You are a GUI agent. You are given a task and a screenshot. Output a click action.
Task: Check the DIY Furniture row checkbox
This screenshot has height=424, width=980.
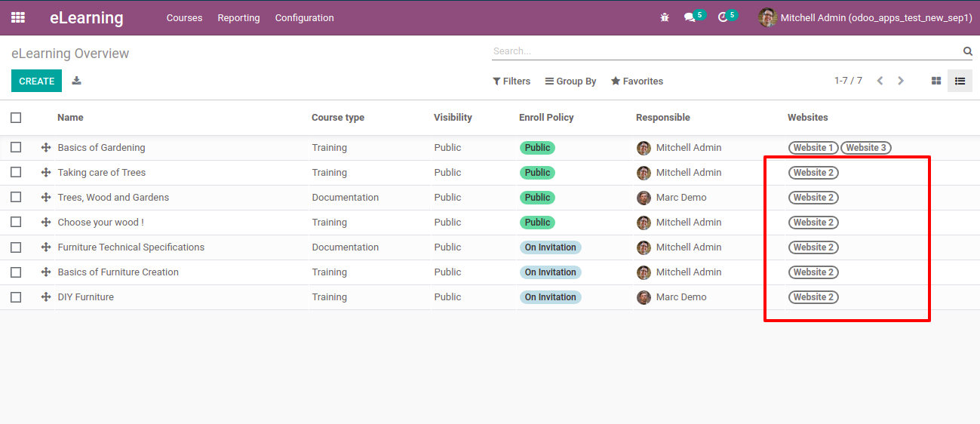16,297
